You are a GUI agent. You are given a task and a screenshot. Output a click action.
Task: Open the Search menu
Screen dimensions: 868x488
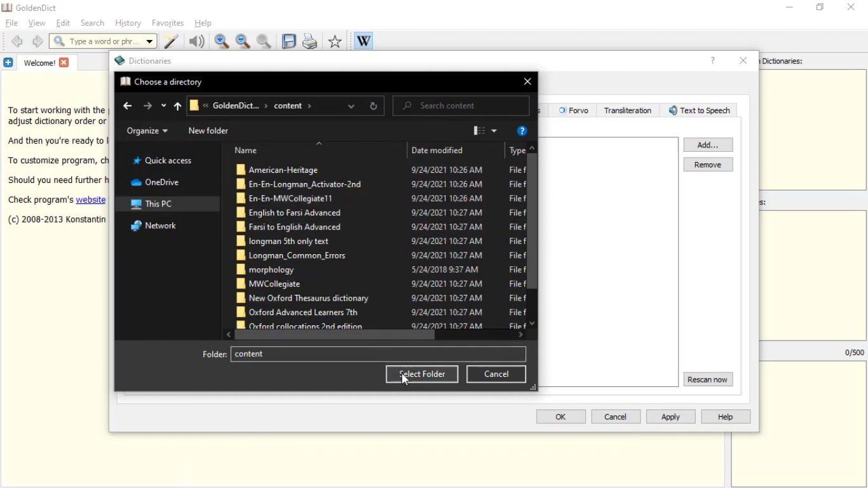click(x=92, y=23)
